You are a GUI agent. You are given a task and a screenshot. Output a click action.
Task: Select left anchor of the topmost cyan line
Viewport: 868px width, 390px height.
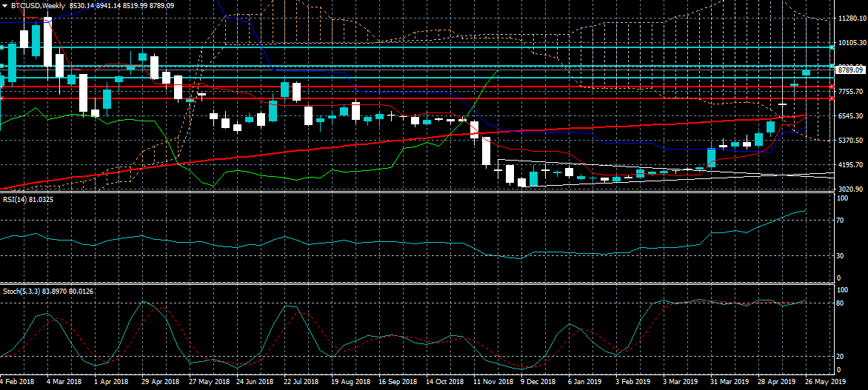pyautogui.click(x=1, y=47)
